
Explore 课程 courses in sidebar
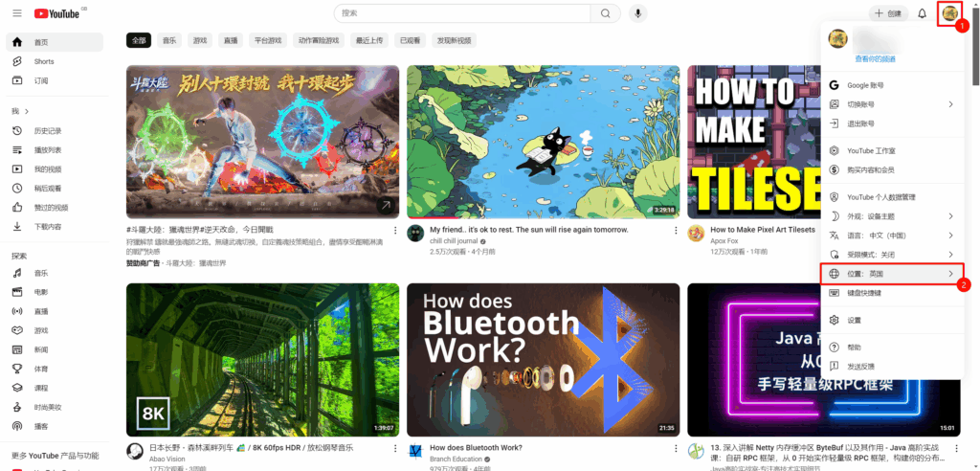(55, 388)
